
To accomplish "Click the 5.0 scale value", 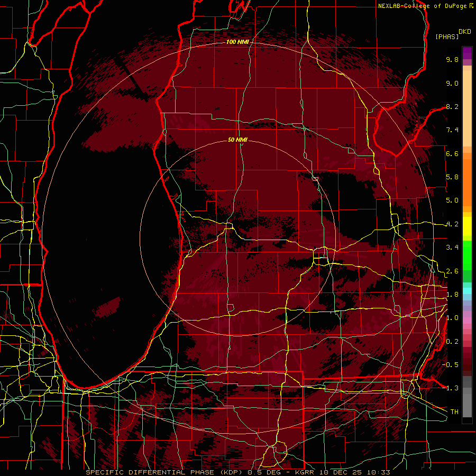I will [x=452, y=200].
